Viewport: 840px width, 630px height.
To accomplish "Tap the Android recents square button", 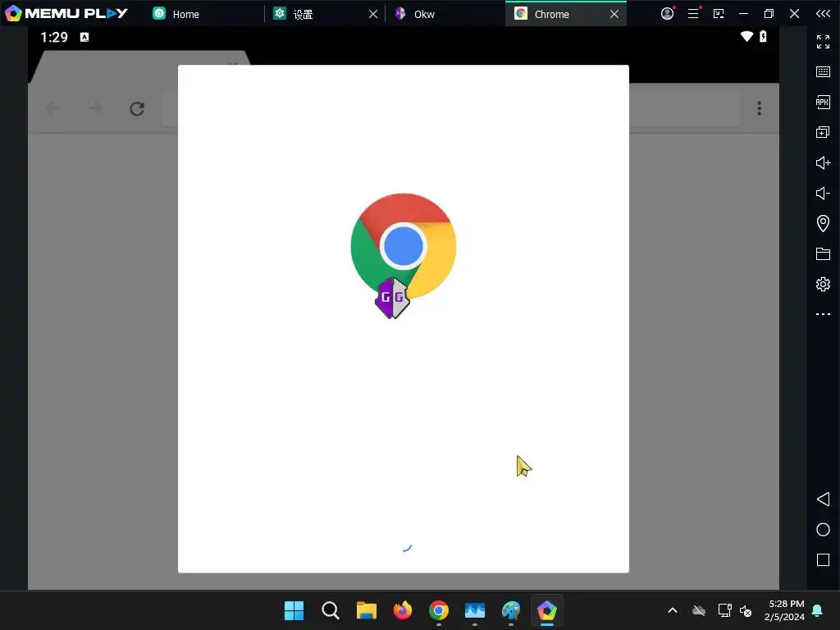I will [823, 559].
